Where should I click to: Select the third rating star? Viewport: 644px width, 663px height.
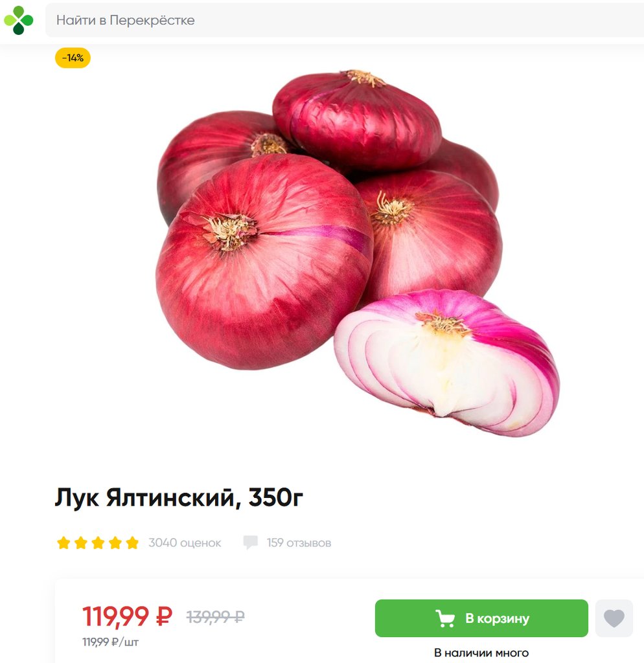click(98, 543)
